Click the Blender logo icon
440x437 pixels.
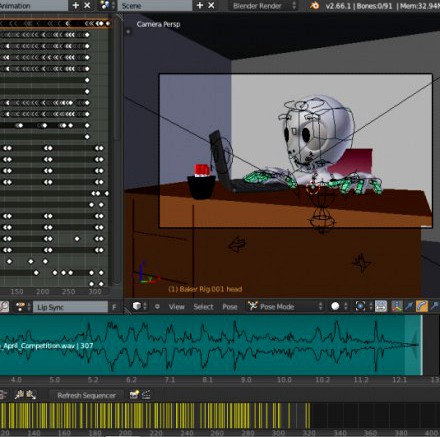point(315,6)
